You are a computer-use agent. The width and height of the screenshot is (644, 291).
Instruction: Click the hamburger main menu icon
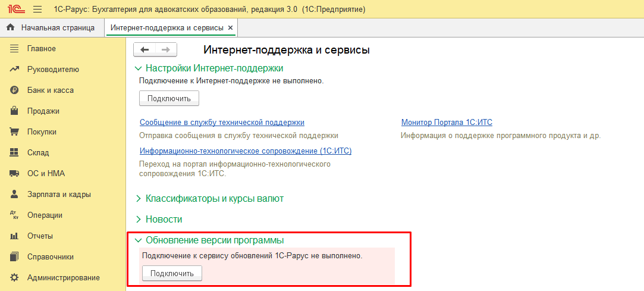point(37,10)
